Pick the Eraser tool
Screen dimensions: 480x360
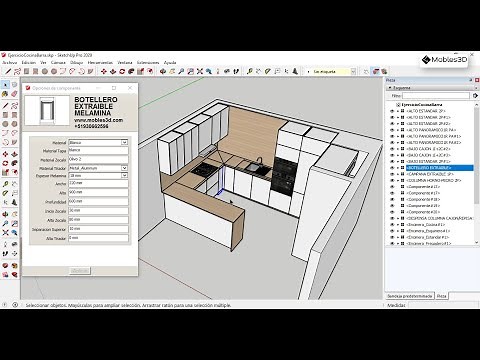[14, 94]
